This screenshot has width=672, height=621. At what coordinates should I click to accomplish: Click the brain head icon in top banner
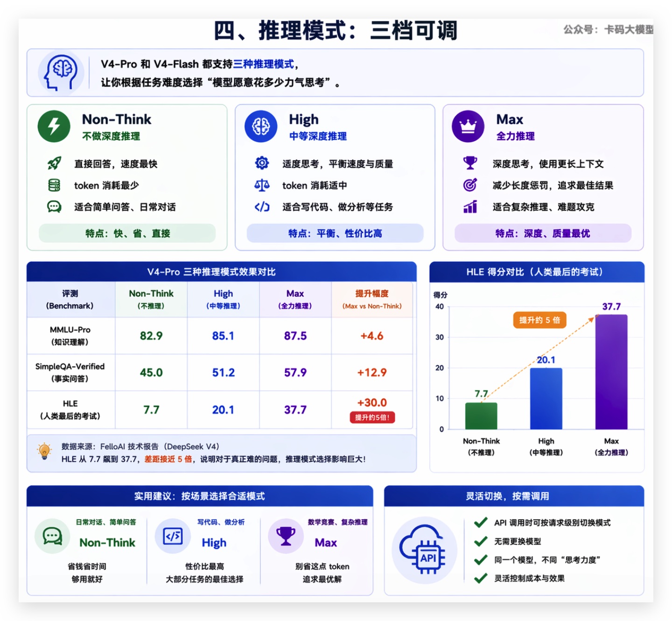tap(61, 72)
